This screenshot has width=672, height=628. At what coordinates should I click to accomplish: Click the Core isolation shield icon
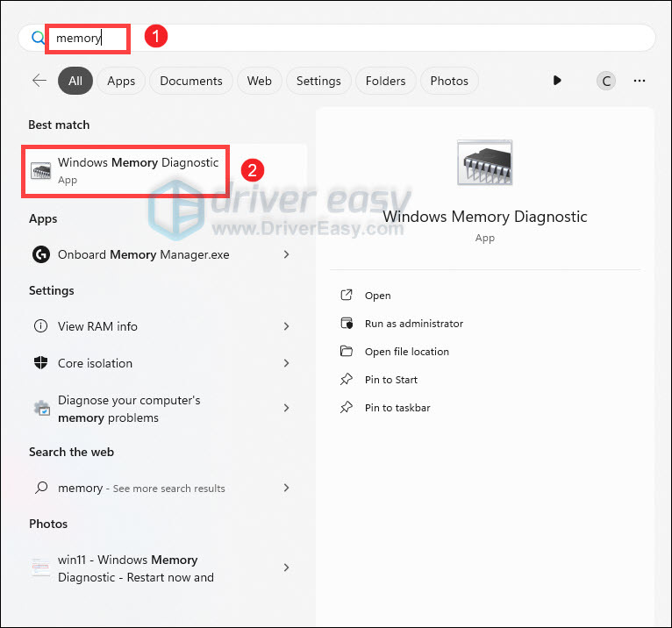coord(40,363)
